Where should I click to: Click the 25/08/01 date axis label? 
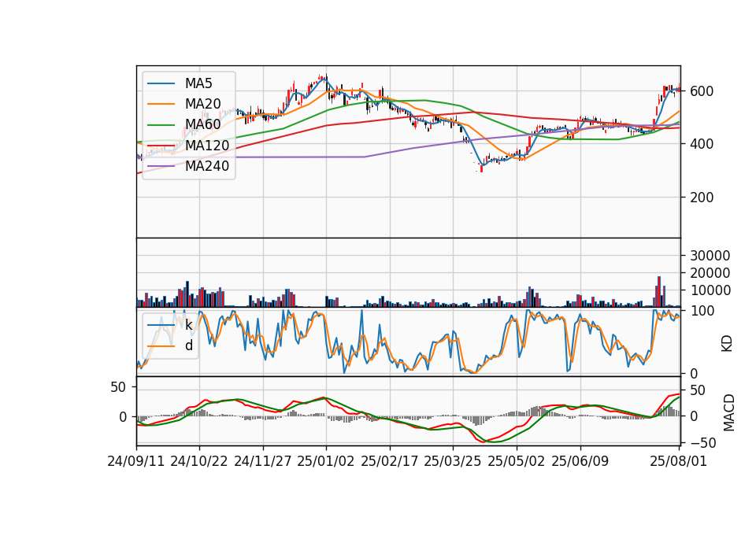point(679,461)
